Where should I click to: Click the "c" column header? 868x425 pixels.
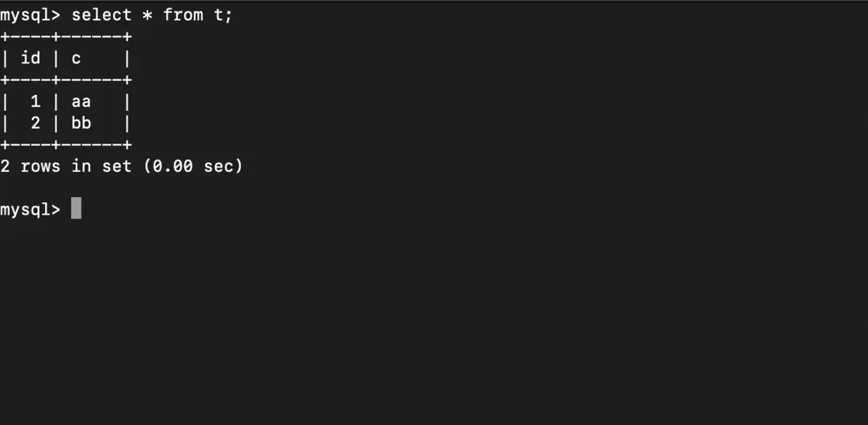pyautogui.click(x=77, y=59)
